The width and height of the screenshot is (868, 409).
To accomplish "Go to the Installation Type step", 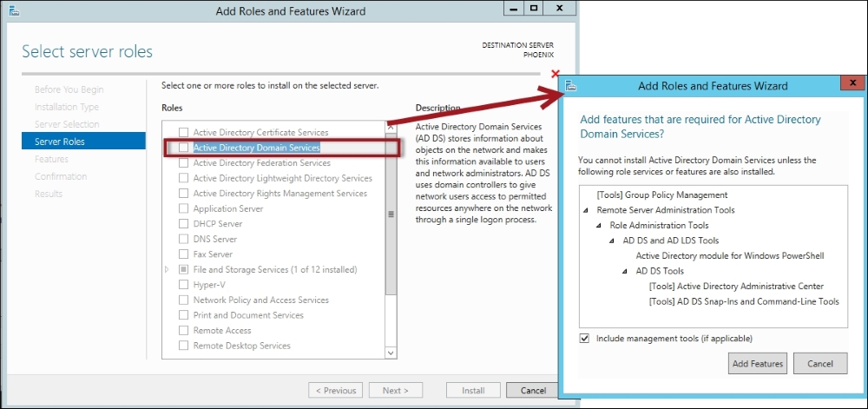I will pos(67,107).
